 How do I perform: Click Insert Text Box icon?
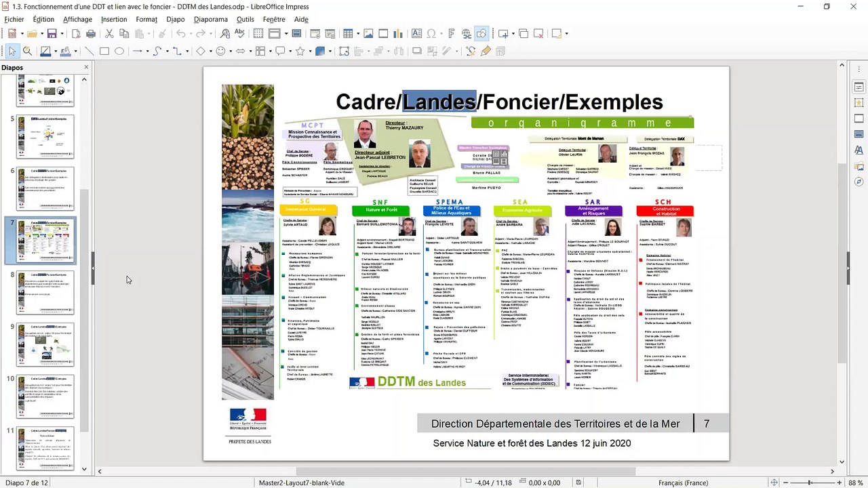(416, 33)
